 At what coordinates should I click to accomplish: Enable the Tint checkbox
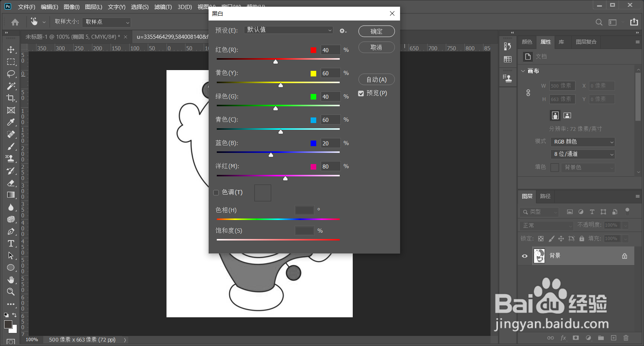pos(216,193)
